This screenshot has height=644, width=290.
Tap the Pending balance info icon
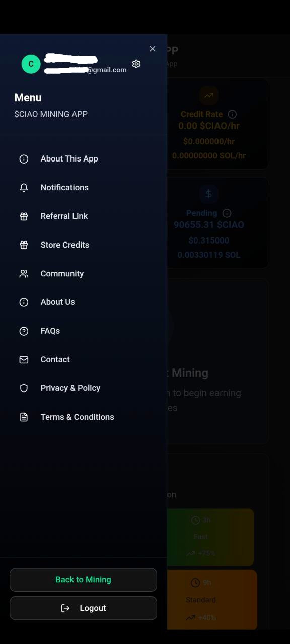pos(227,213)
